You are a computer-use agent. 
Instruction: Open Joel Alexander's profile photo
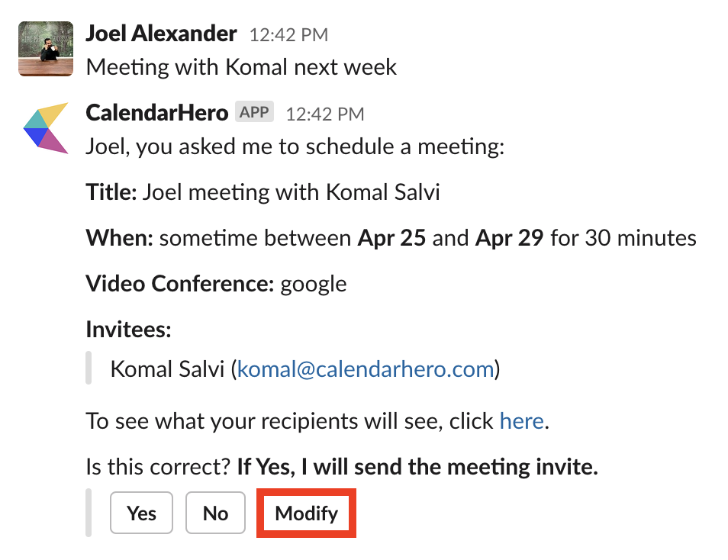pyautogui.click(x=46, y=49)
